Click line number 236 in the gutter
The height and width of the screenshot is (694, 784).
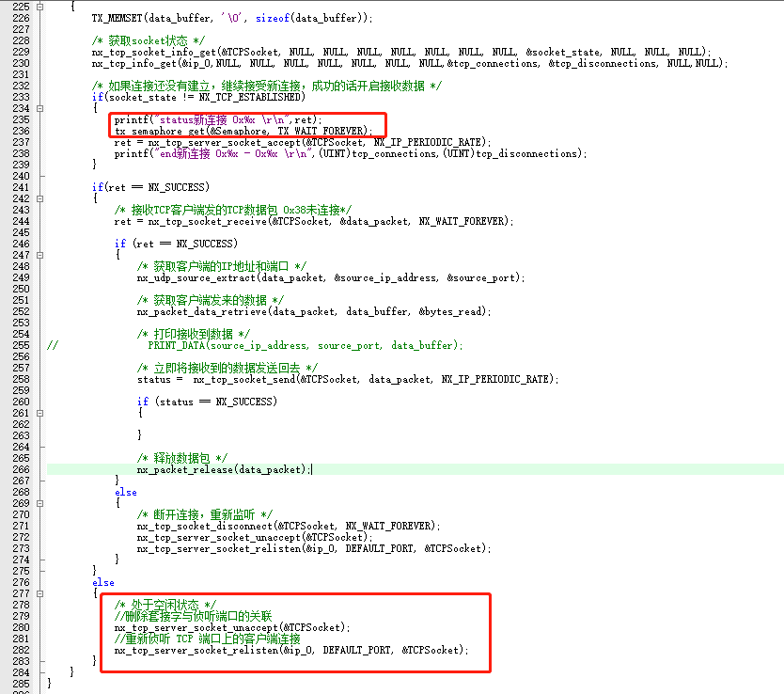20,131
